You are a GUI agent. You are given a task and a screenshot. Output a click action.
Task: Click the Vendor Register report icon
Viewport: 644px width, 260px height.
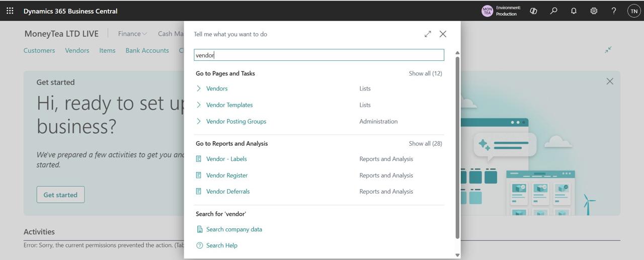click(x=199, y=175)
